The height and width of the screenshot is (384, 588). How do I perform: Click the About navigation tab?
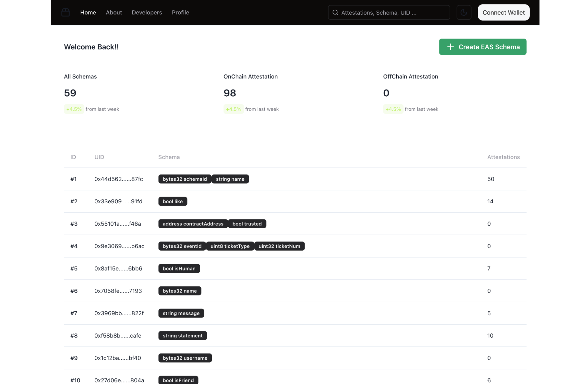(x=114, y=12)
